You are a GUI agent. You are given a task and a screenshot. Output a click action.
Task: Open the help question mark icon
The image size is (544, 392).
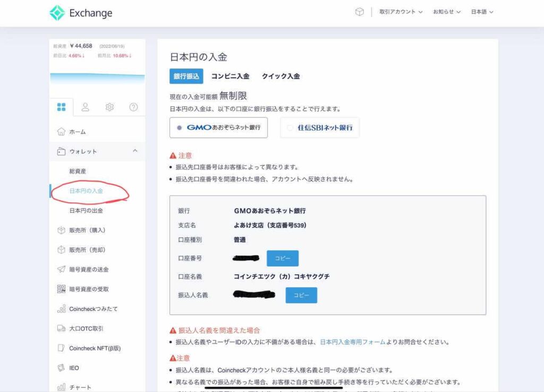(x=133, y=107)
